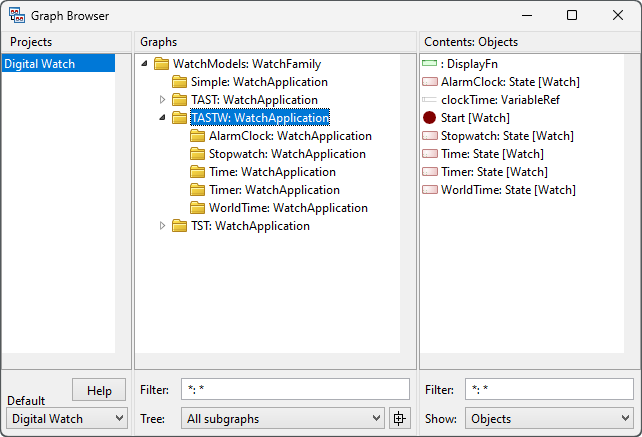Click the WorldTime folder icon in tree
The height and width of the screenshot is (437, 642).
click(198, 208)
